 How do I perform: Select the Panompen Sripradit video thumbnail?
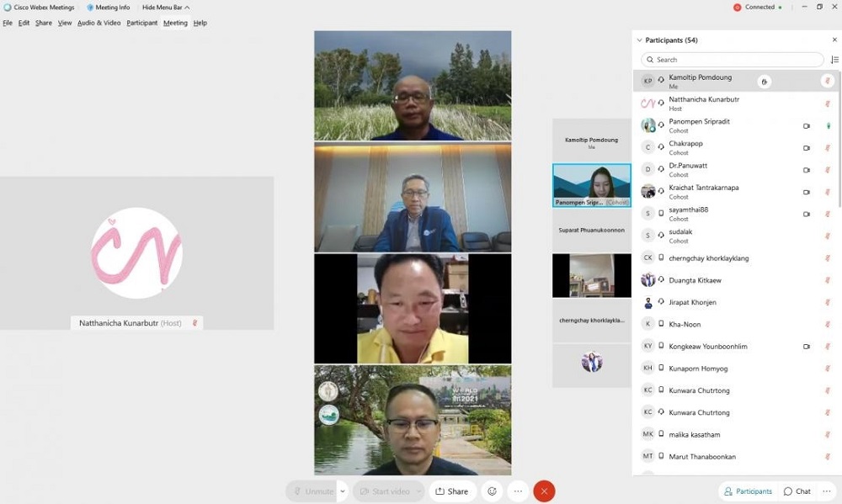(592, 185)
